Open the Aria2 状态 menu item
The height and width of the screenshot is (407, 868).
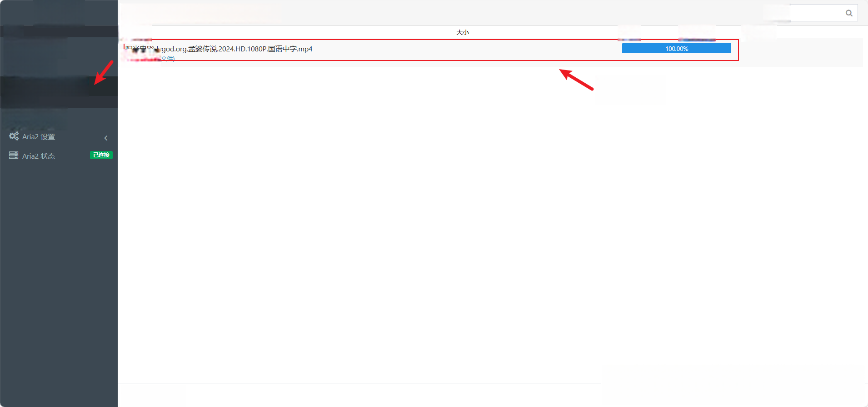tap(59, 156)
